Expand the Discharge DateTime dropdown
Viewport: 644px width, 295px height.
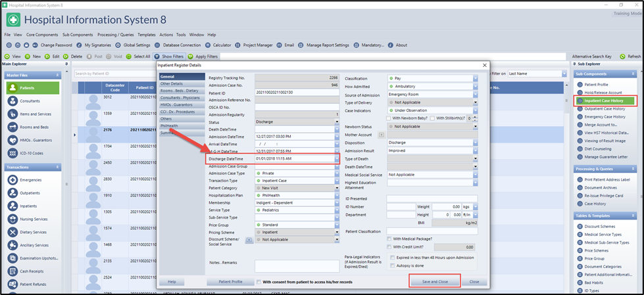(337, 158)
